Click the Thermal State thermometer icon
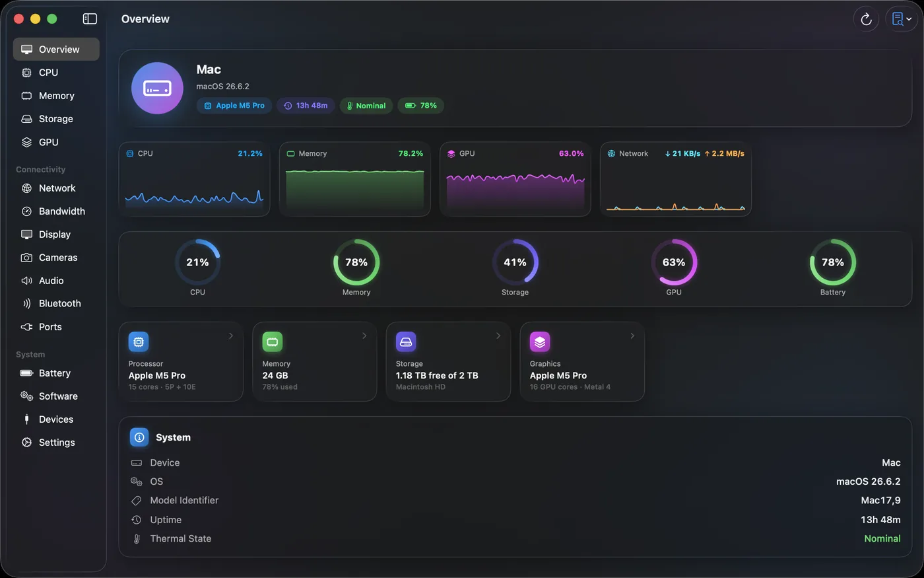The width and height of the screenshot is (924, 578). pos(137,539)
